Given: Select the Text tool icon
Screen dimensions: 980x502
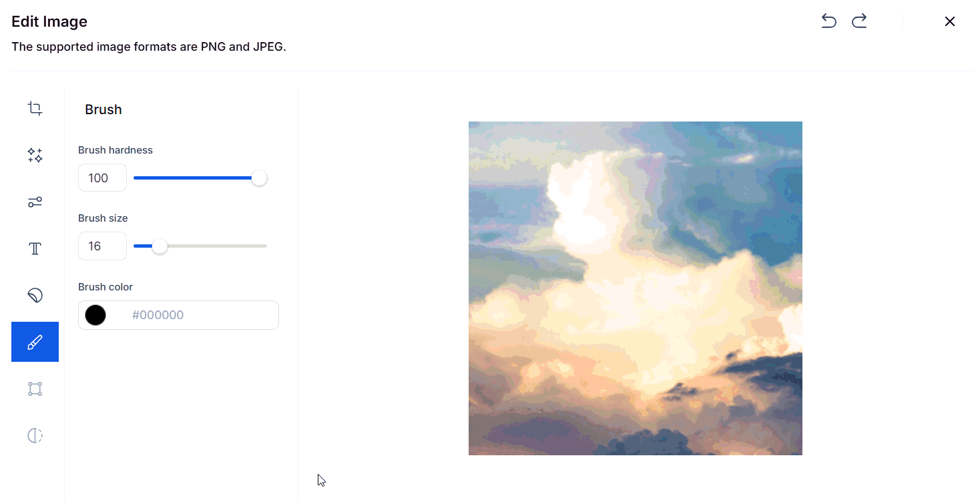Looking at the screenshot, I should [35, 248].
